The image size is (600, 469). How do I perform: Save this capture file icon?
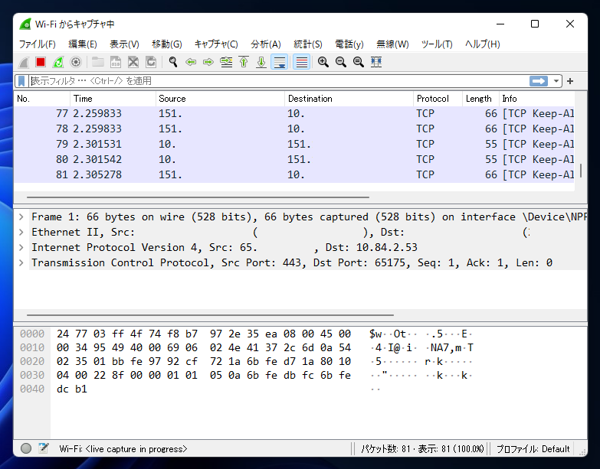(x=116, y=62)
